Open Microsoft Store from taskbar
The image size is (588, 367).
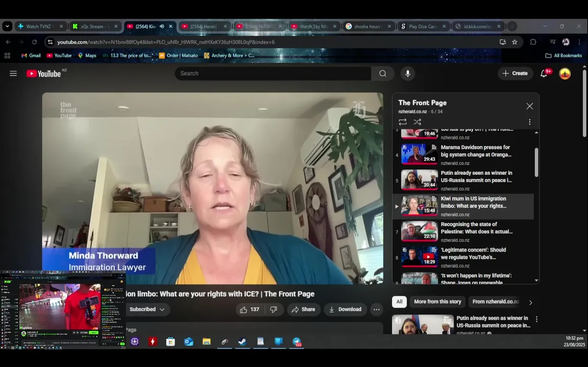[171, 342]
